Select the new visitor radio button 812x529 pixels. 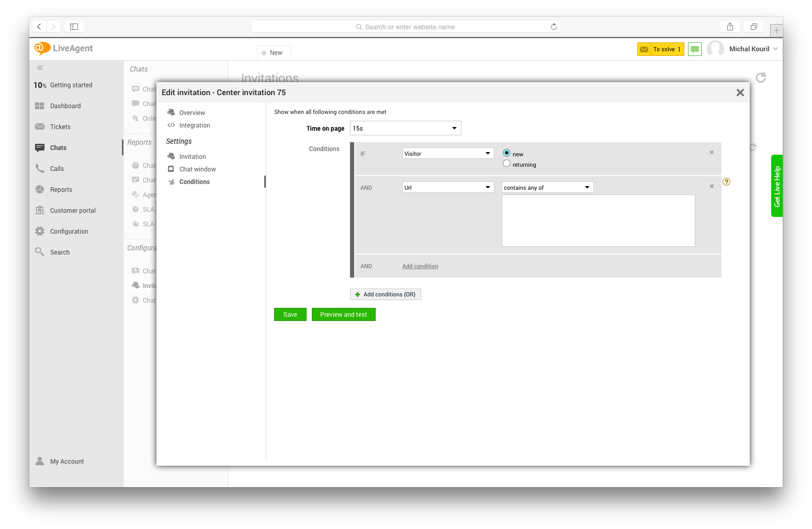[506, 153]
